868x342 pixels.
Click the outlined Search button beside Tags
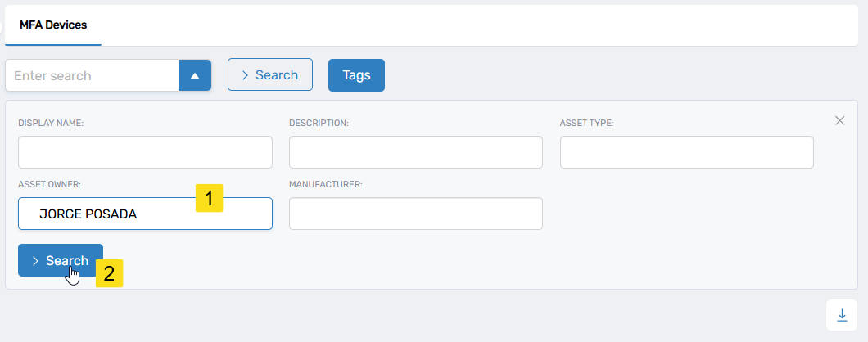[269, 74]
